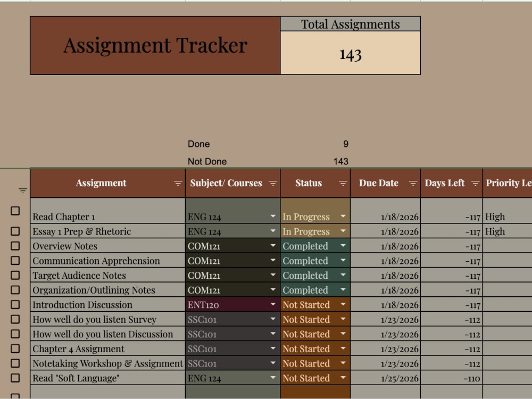Open the Subject/ Courses column filter icon
The image size is (532, 399).
coord(273,183)
